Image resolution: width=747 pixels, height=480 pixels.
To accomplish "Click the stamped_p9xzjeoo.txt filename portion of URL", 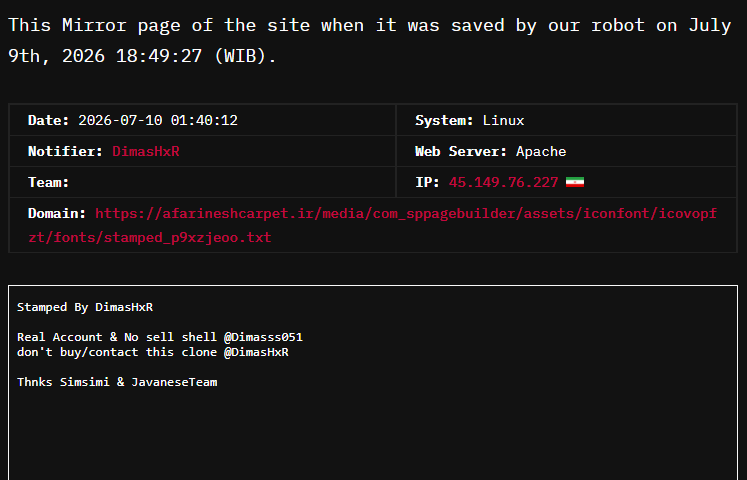I will point(187,237).
